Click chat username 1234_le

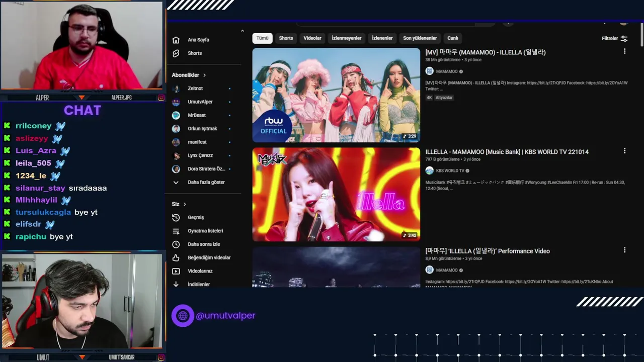31,175
